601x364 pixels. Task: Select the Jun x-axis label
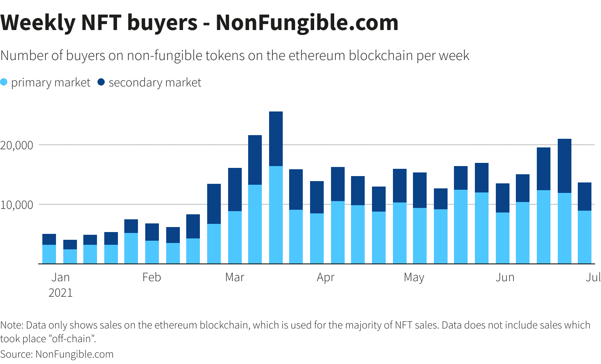click(x=505, y=277)
